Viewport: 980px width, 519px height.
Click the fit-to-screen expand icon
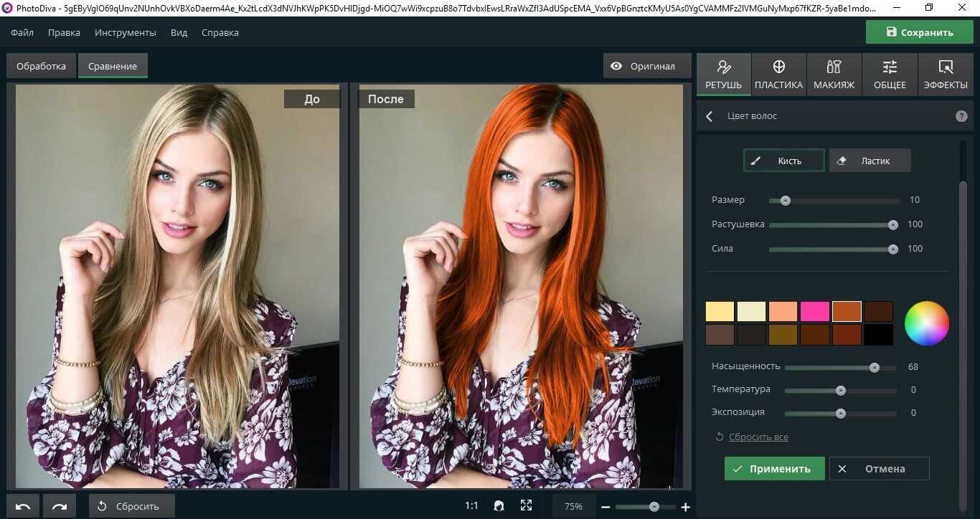click(526, 506)
